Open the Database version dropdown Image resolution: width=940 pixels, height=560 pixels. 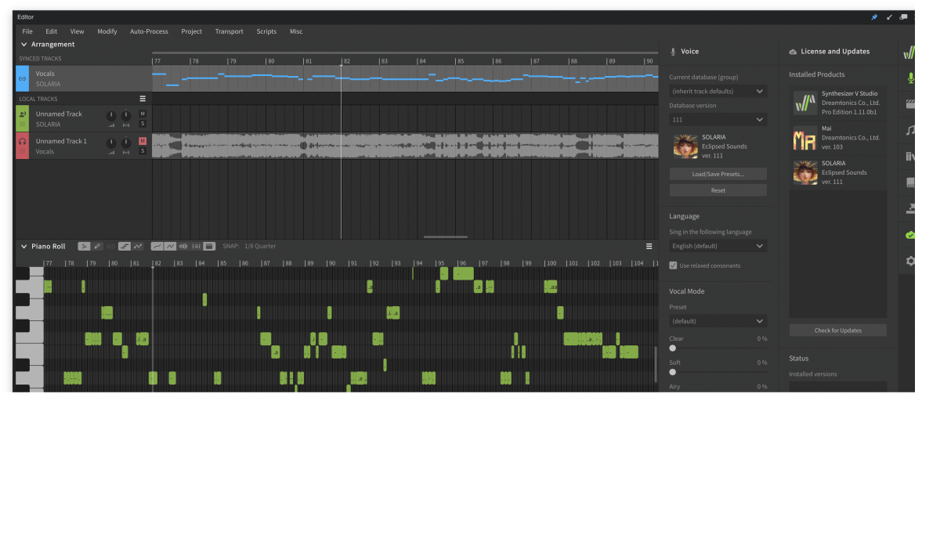click(718, 119)
